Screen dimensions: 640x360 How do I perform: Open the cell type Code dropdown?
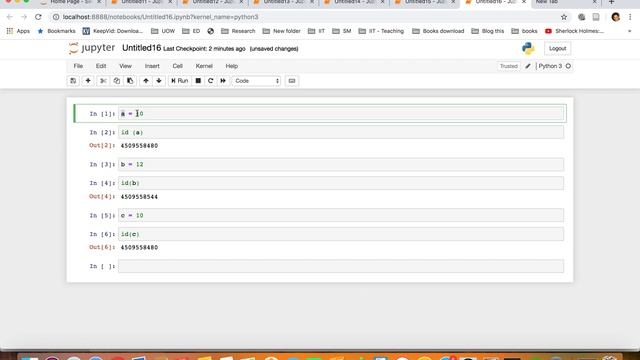tap(257, 81)
